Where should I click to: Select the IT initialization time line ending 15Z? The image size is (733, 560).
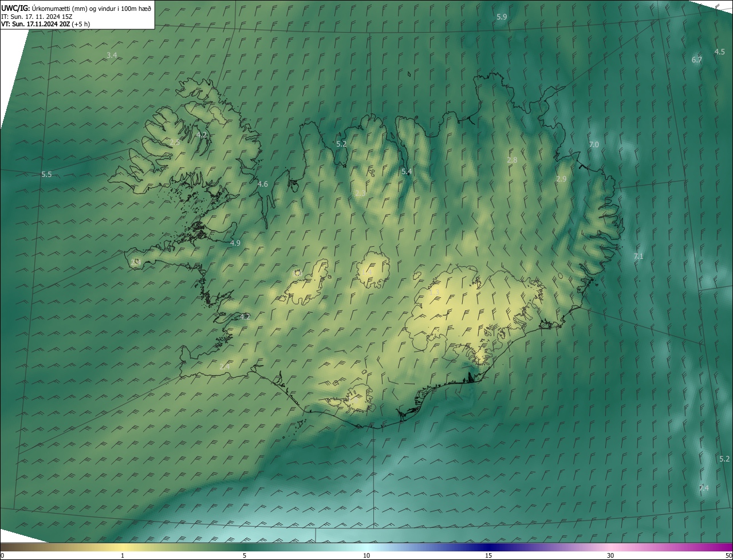tap(37, 16)
